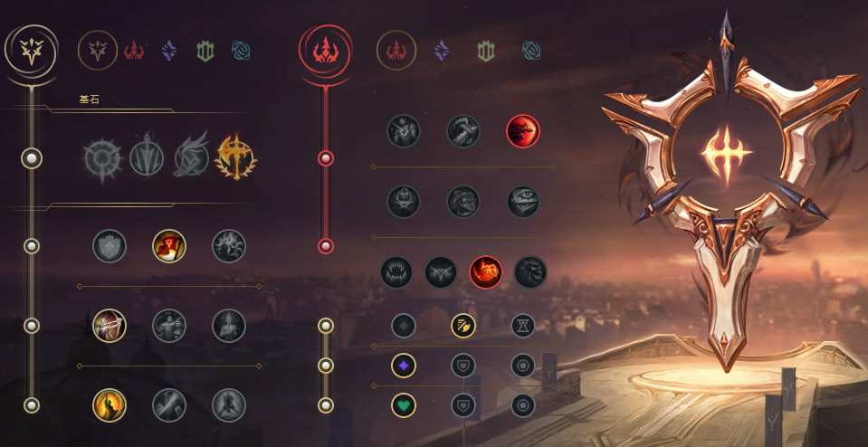Pick the Legend: Alacrity archer rune
Screen dimensions: 868x447
110,326
